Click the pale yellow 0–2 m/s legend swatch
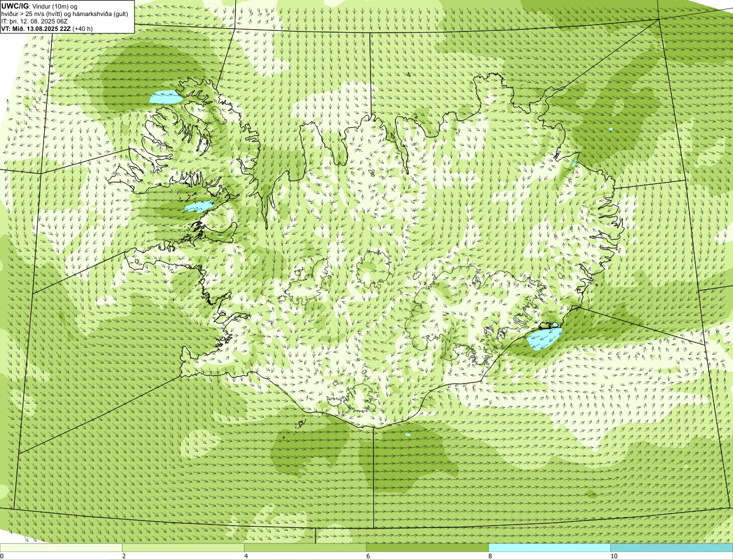This screenshot has height=560, width=733. (61, 547)
